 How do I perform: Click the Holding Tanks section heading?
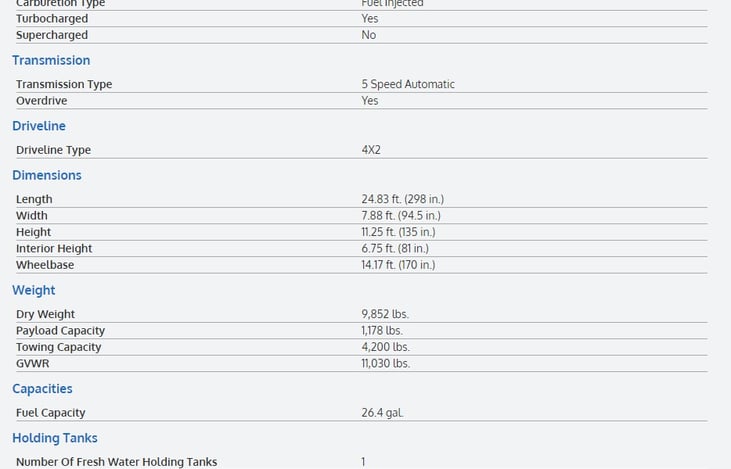(x=55, y=438)
